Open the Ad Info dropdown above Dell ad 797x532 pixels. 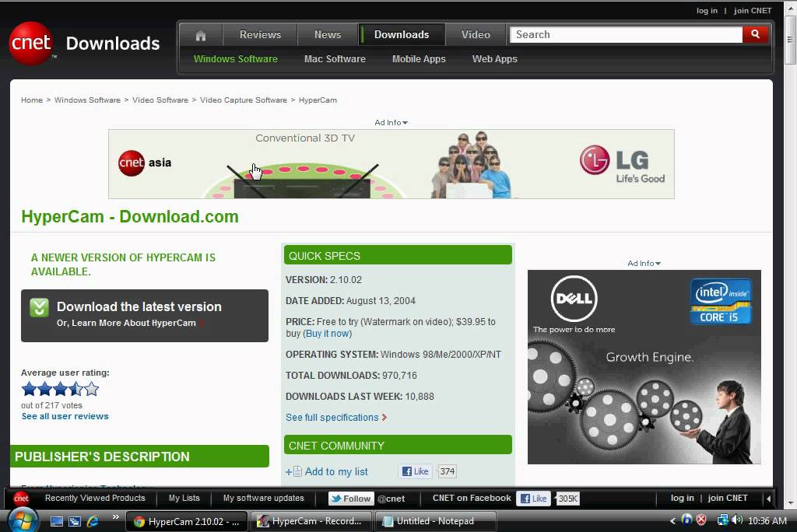644,263
